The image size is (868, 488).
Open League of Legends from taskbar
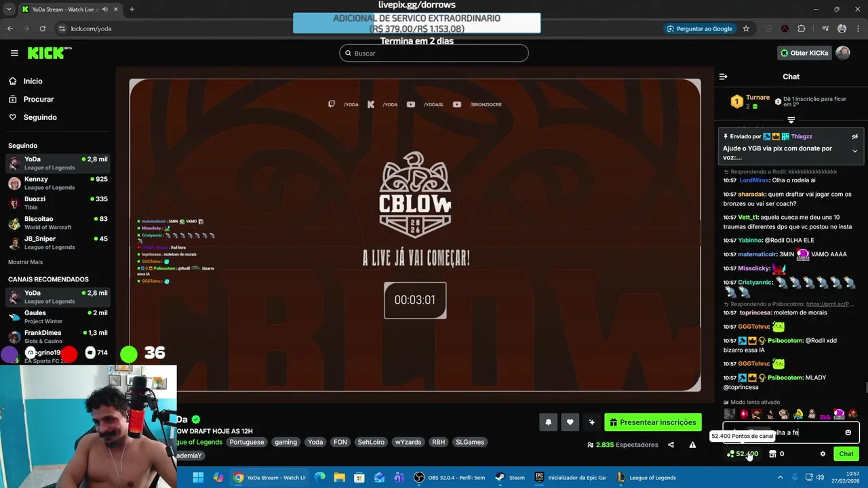[x=646, y=477]
